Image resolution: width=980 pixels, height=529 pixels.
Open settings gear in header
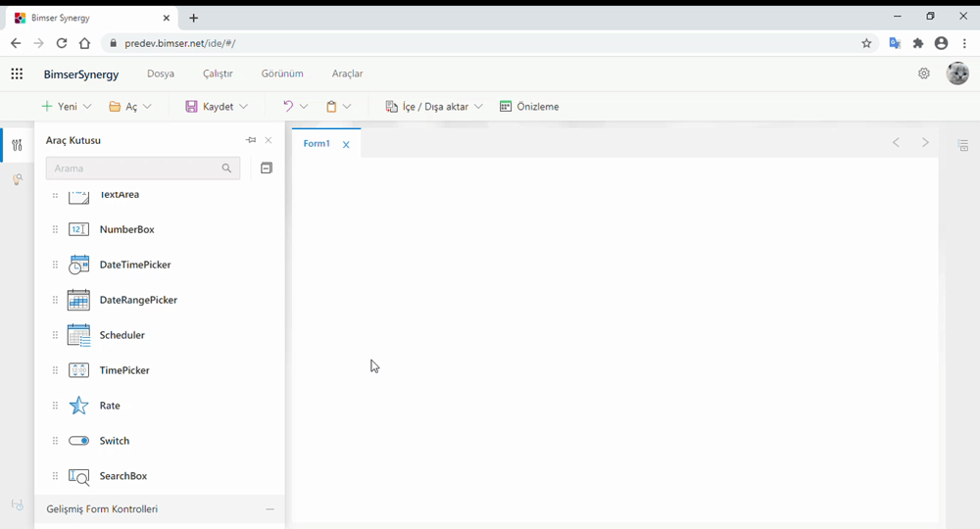pyautogui.click(x=923, y=73)
